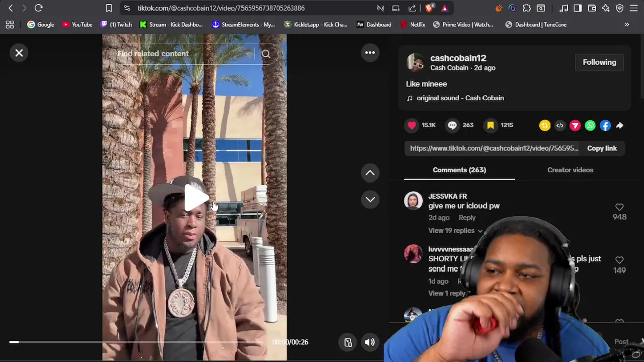The image size is (644, 362).
Task: Share video to Facebook
Action: [x=605, y=126]
